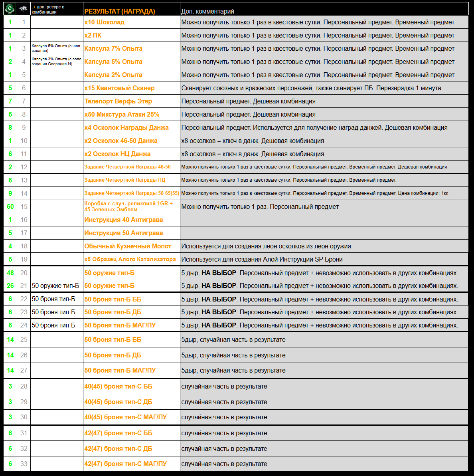The height and width of the screenshot is (476, 474).
Task: Click the green cost value 48
Action: [10, 273]
